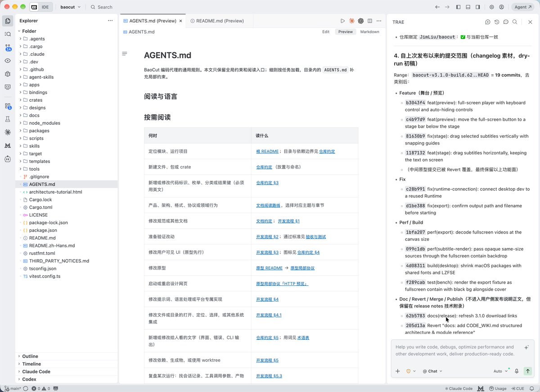Select the AGENTS.md (Preview) tab
Screen dimensions: 540x392
pos(153,21)
